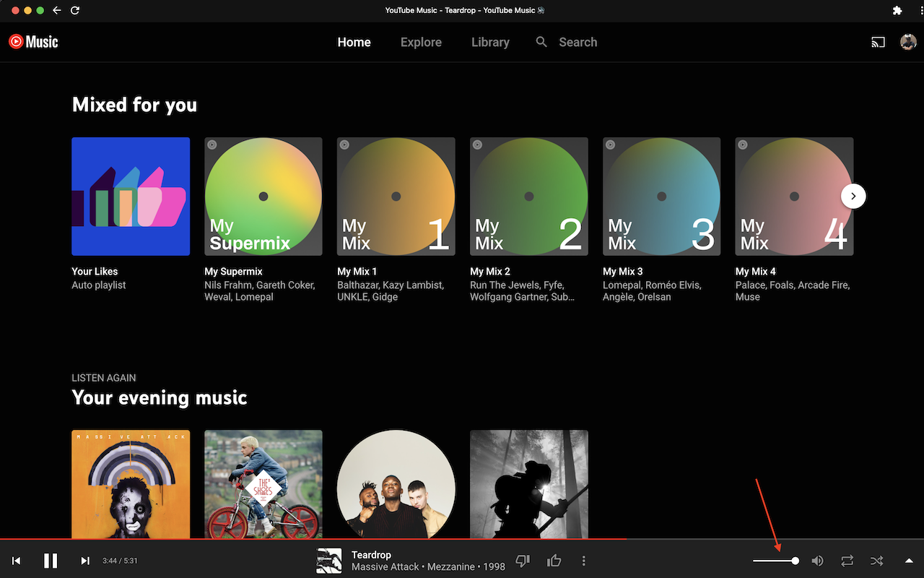This screenshot has width=924, height=578.
Task: Click Palace, Foals, Arcade Fire artists text
Action: coord(793,291)
